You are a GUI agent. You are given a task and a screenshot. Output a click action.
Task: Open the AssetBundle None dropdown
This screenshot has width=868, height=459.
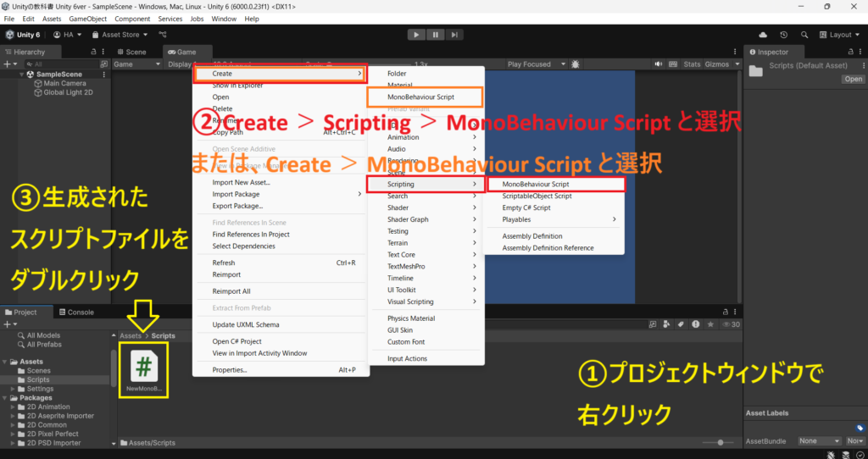(820, 440)
